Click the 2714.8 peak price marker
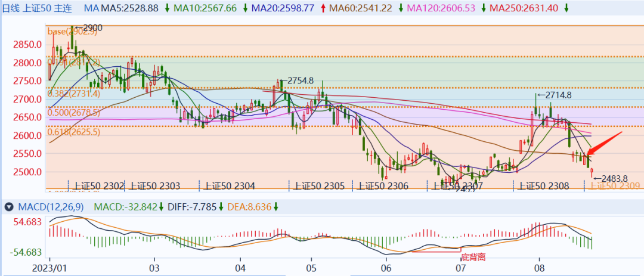Viewport: 644px width, 276px height. [553, 95]
